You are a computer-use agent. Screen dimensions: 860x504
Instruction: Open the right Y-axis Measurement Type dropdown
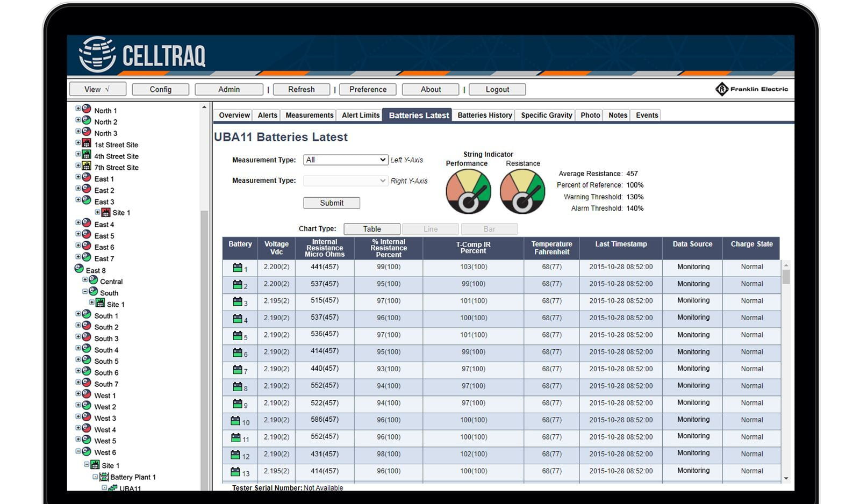coord(346,181)
